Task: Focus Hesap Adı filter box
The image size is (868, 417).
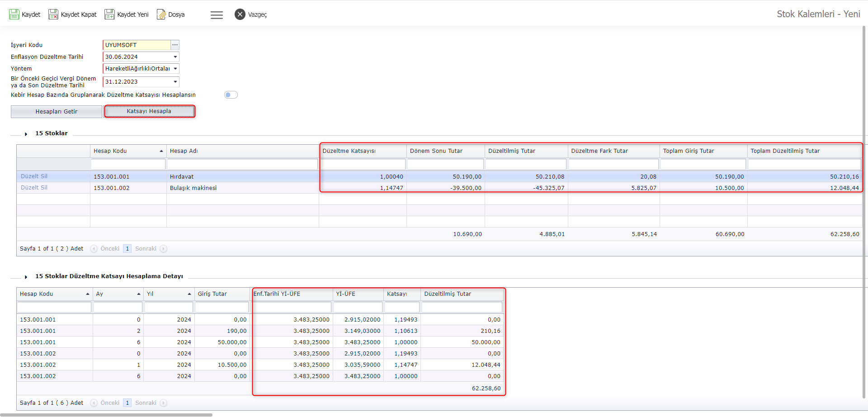Action: [243, 164]
